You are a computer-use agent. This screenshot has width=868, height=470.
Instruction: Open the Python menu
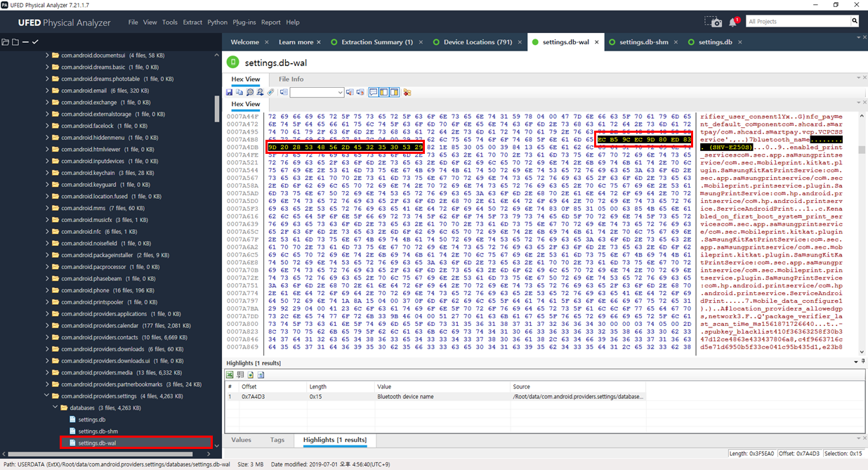coord(218,22)
